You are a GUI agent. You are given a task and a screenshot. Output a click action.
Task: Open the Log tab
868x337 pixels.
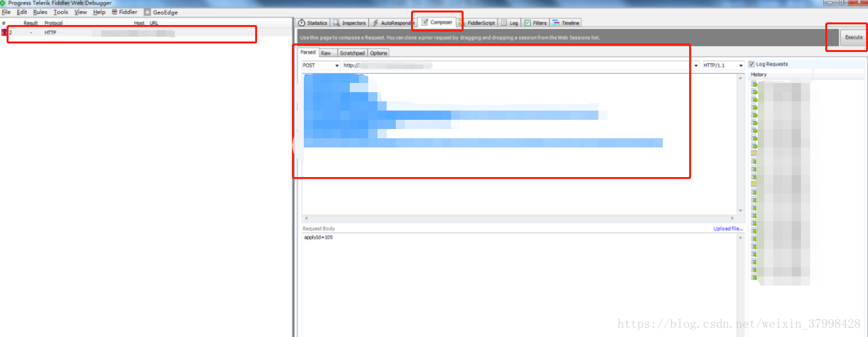coord(510,23)
